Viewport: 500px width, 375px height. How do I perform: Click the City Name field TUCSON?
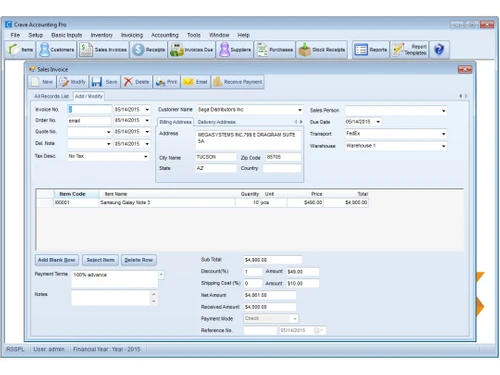216,157
